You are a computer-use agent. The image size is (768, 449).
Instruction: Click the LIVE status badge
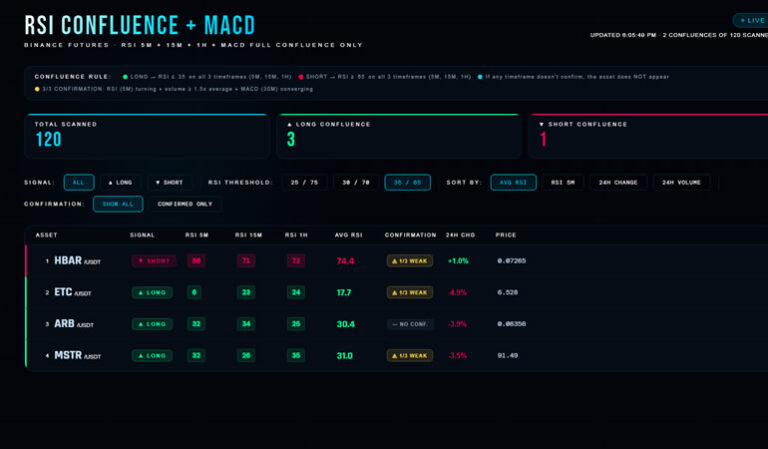coord(752,21)
